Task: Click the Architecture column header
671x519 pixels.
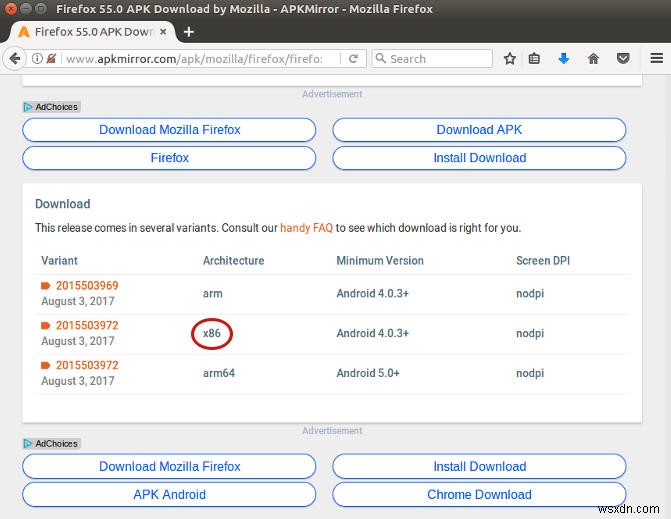Action: (234, 261)
